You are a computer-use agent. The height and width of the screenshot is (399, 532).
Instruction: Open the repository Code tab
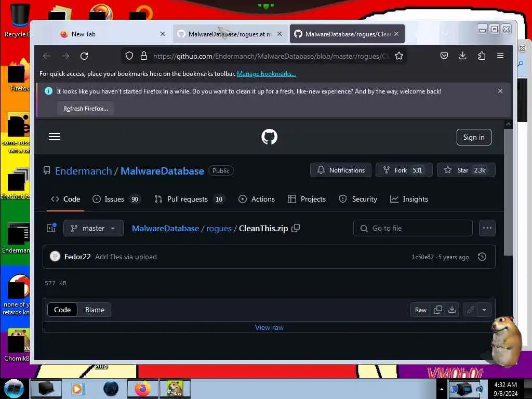65,199
